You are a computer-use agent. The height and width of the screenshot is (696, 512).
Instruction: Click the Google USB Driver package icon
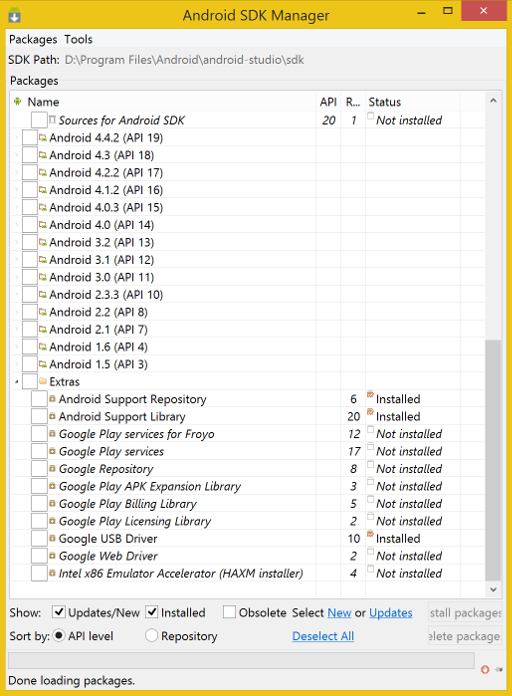[52, 538]
